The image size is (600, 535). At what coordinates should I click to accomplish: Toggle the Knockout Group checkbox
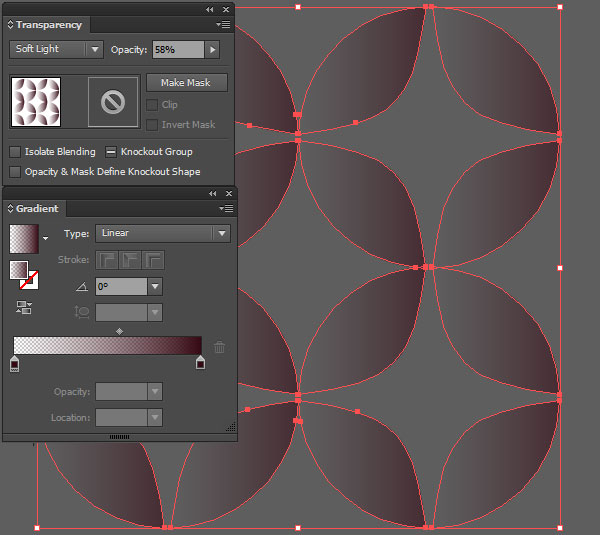[x=112, y=152]
